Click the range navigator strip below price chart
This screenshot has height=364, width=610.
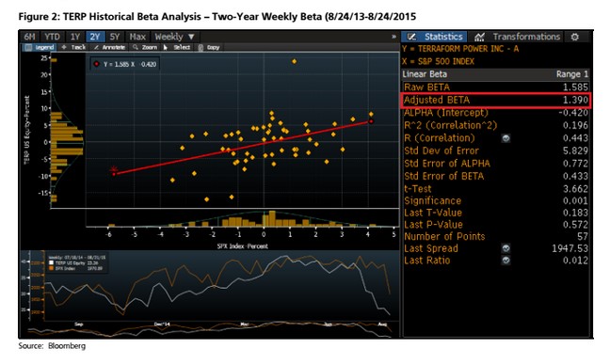pyautogui.click(x=210, y=330)
